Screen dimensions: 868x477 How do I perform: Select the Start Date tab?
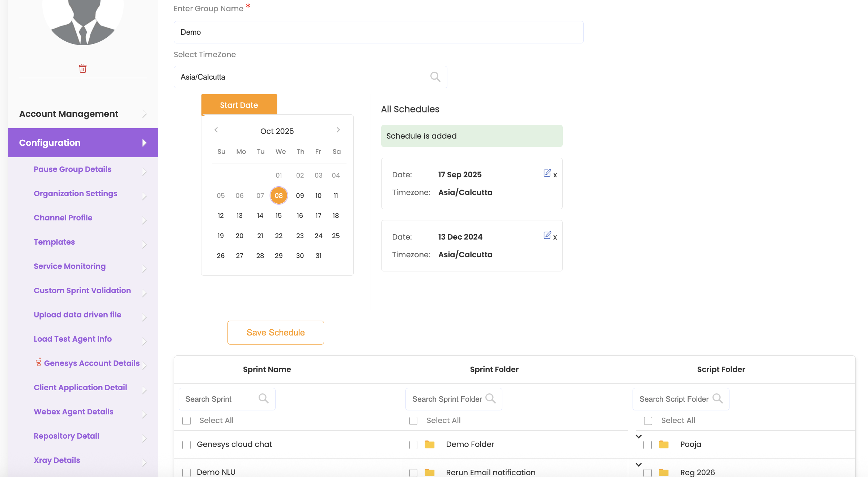coord(239,105)
